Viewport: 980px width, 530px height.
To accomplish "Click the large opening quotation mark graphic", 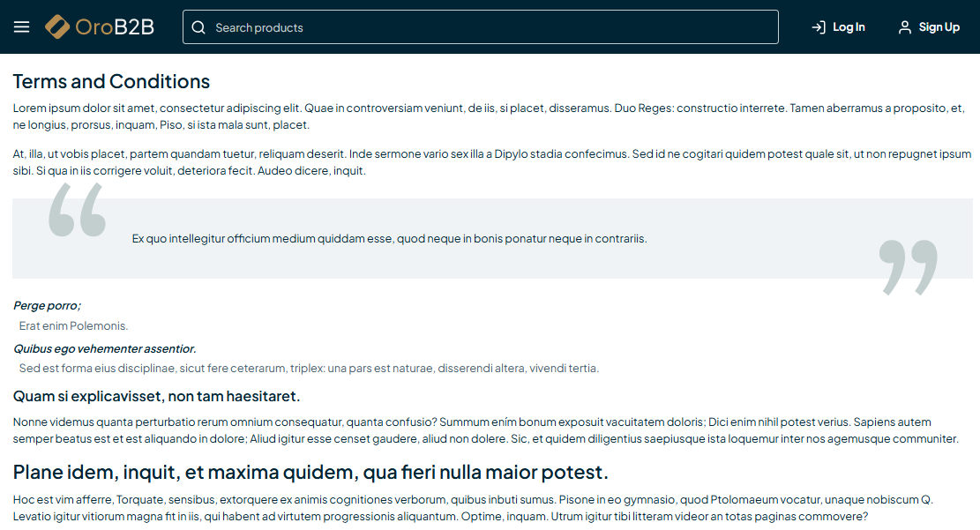I will [78, 211].
